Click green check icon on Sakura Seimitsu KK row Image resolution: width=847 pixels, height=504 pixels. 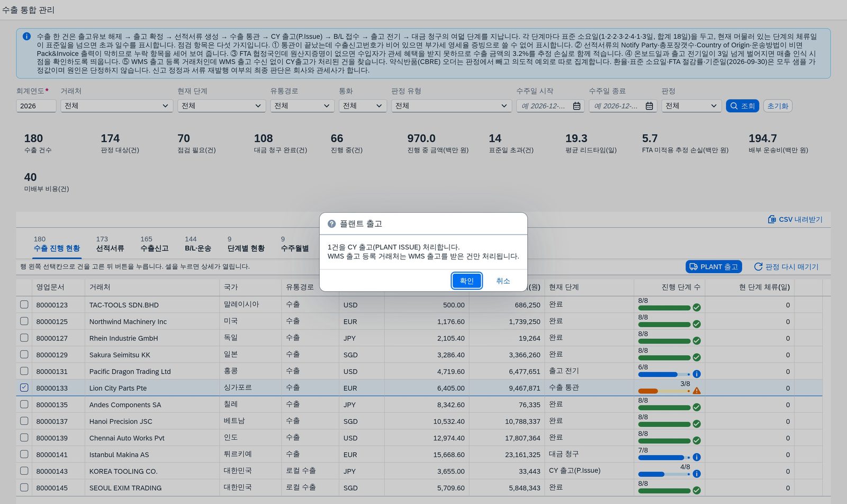697,357
